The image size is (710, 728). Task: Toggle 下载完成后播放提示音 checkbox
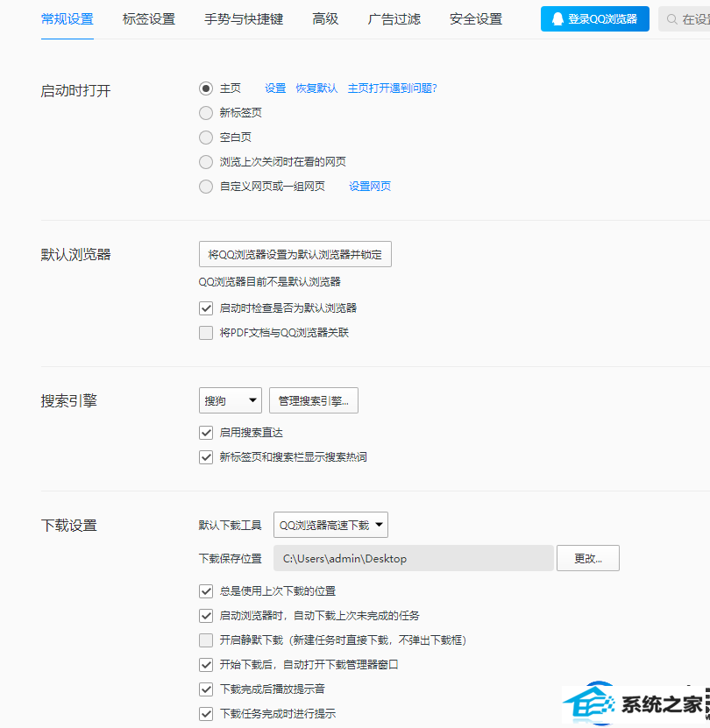coord(206,689)
